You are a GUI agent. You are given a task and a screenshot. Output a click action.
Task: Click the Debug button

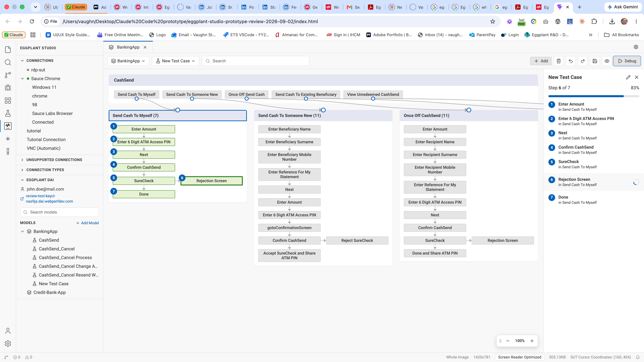627,61
